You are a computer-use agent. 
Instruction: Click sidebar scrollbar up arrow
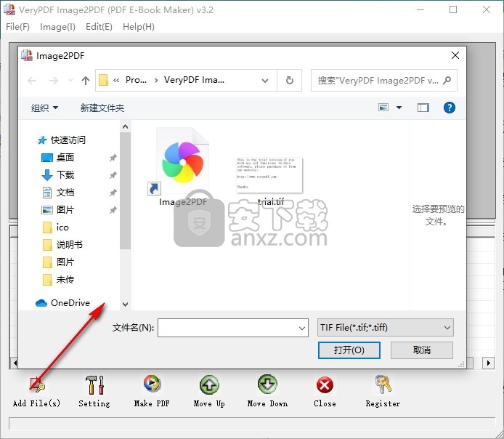click(x=126, y=126)
